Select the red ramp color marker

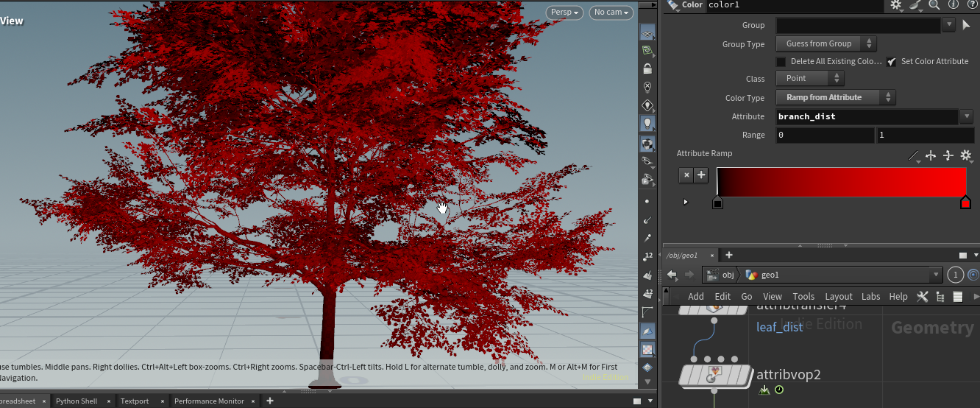(965, 203)
